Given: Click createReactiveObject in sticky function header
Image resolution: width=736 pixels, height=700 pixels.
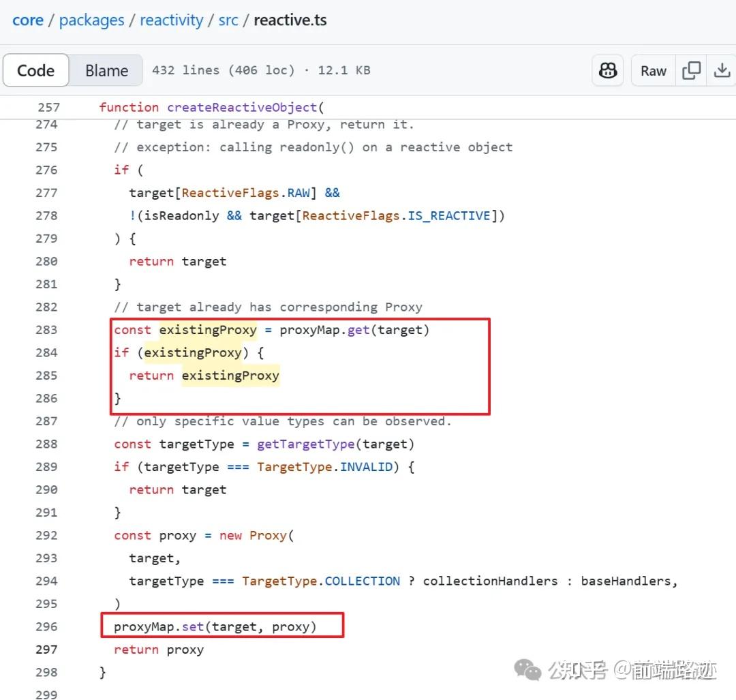Looking at the screenshot, I should pos(242,108).
